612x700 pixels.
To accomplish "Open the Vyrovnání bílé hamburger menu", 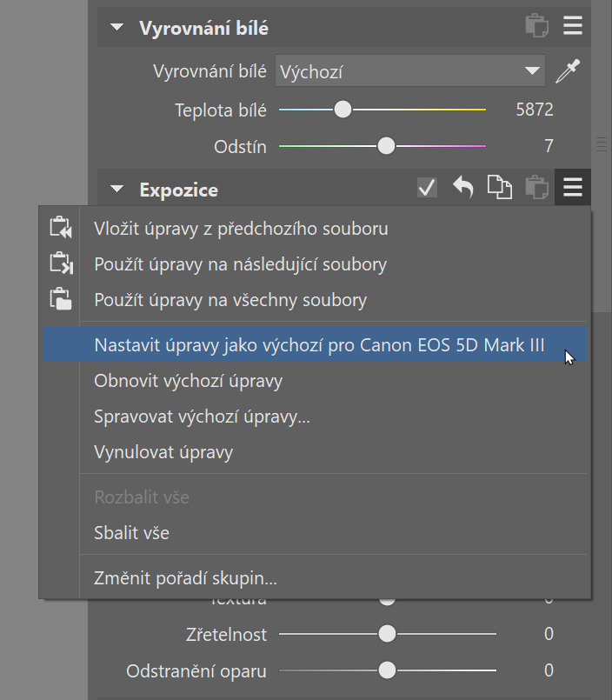I will pos(572,26).
